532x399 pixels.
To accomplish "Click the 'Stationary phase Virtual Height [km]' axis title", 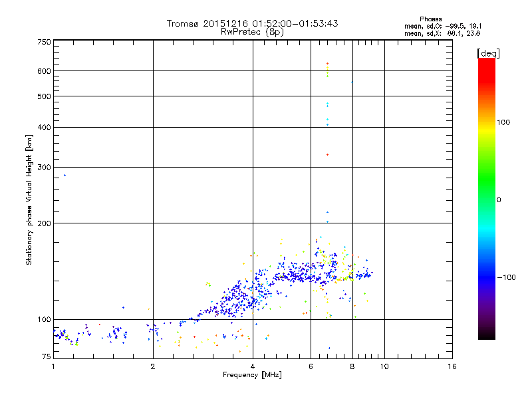I will [x=29, y=200].
